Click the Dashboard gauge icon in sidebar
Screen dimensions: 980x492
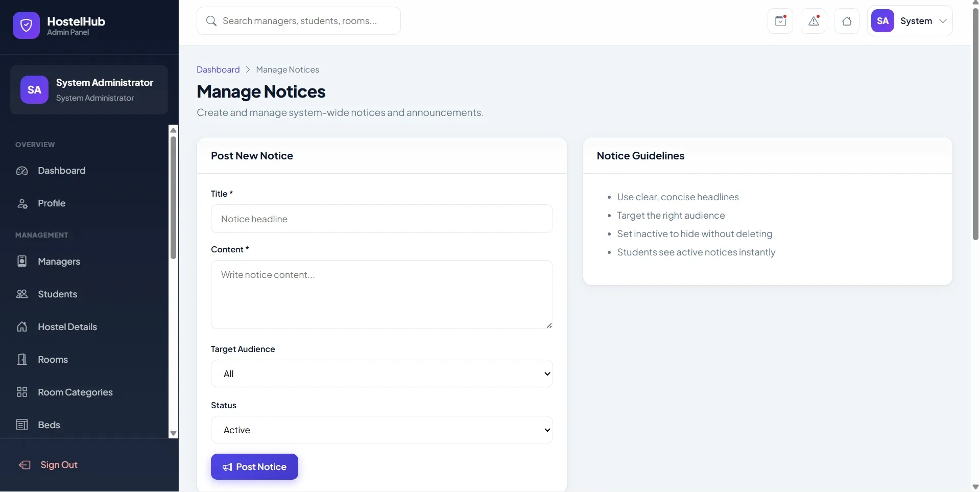pos(22,171)
